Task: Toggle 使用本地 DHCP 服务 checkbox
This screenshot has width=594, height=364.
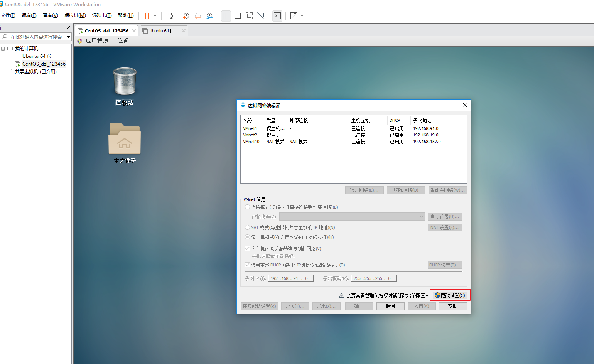Action: [247, 265]
